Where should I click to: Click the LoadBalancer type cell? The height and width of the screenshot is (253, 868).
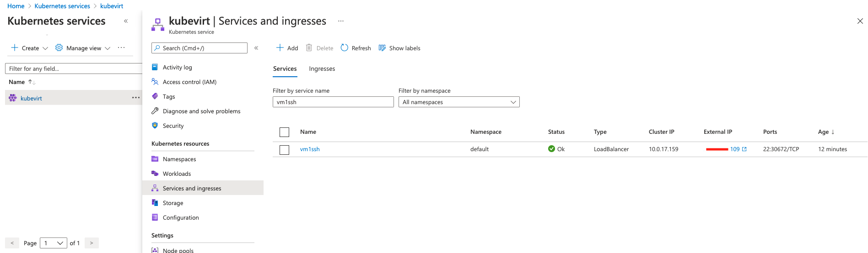(x=611, y=149)
